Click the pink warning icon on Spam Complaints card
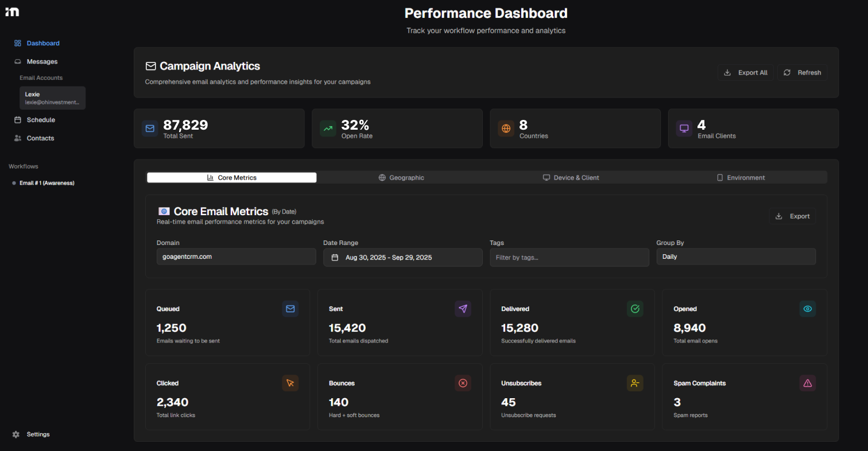The width and height of the screenshot is (868, 451). click(807, 383)
